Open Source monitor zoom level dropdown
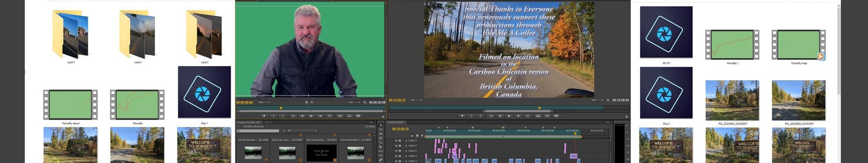The width and height of the screenshot is (868, 163). [264, 102]
